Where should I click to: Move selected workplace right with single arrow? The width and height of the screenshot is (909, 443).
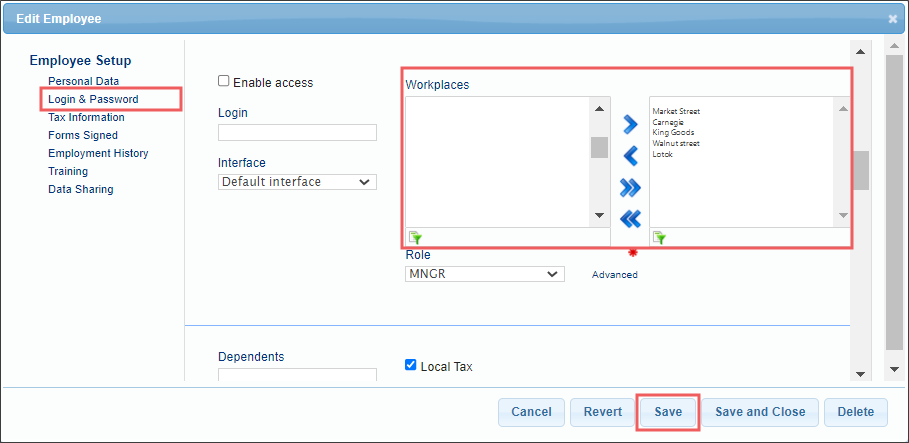tap(630, 124)
